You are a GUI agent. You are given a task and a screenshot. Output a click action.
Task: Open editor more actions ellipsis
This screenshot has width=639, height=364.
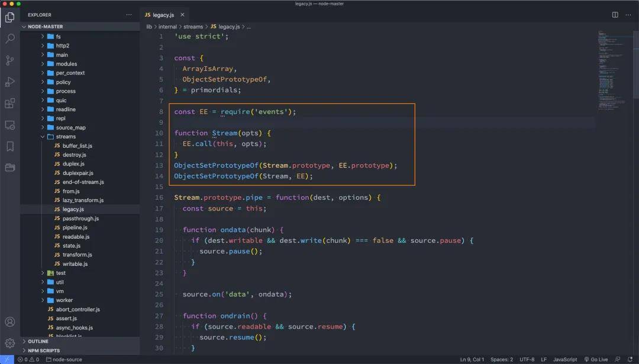[628, 15]
